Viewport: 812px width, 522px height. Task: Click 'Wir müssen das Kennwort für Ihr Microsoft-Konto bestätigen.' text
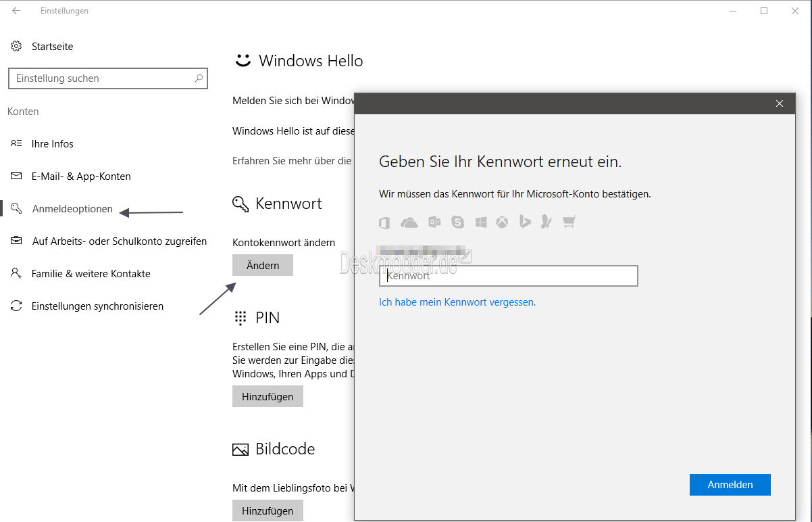pyautogui.click(x=515, y=194)
